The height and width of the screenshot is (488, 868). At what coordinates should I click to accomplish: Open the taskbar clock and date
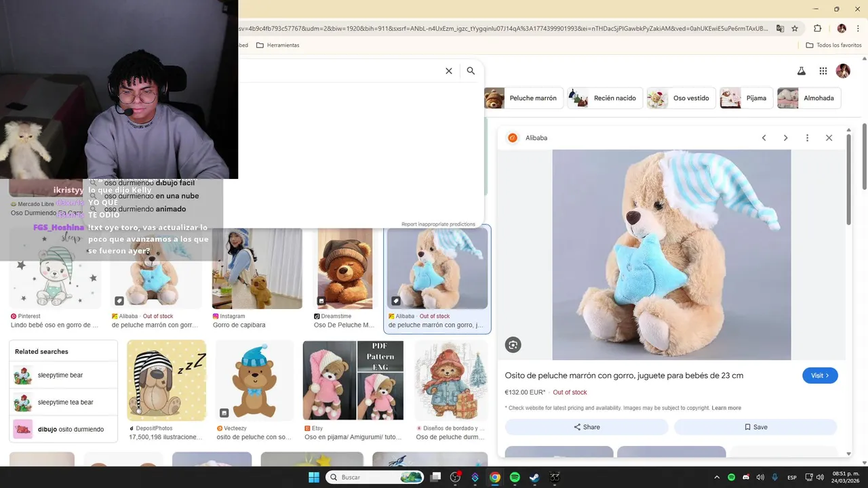pyautogui.click(x=846, y=477)
